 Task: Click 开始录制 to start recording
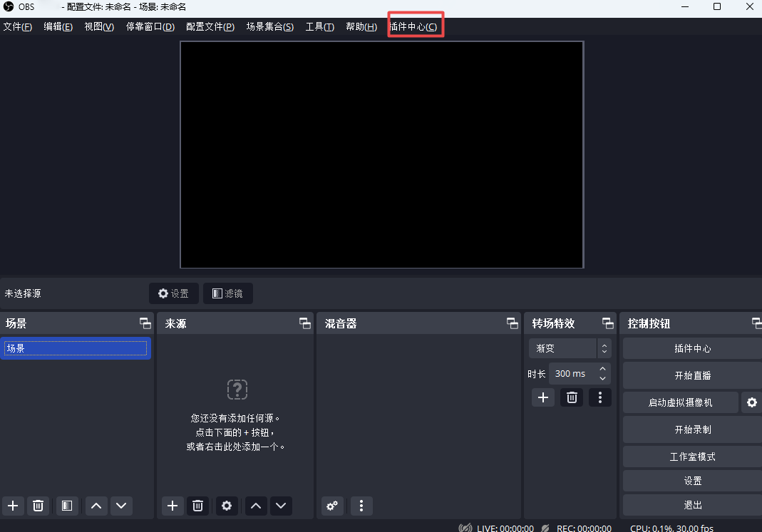(x=693, y=429)
